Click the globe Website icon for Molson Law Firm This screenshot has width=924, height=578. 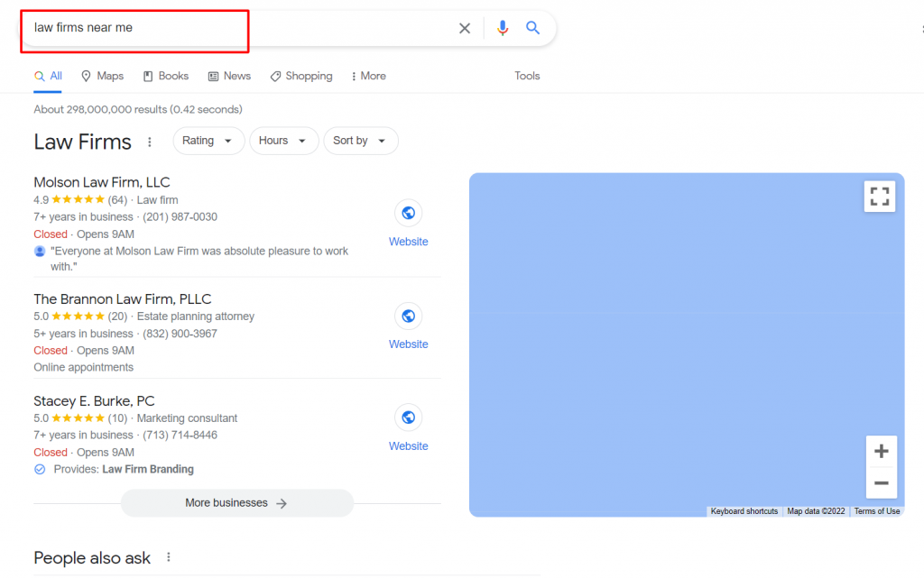pyautogui.click(x=408, y=213)
